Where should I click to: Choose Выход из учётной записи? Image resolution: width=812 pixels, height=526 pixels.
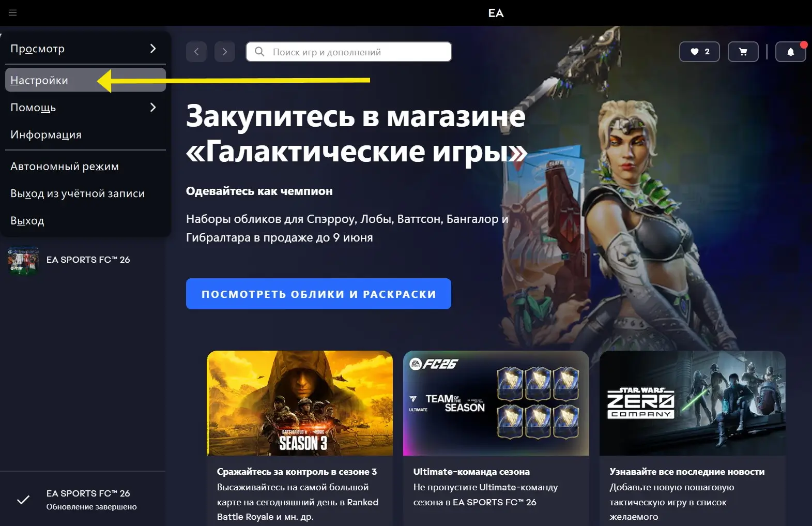pos(85,193)
